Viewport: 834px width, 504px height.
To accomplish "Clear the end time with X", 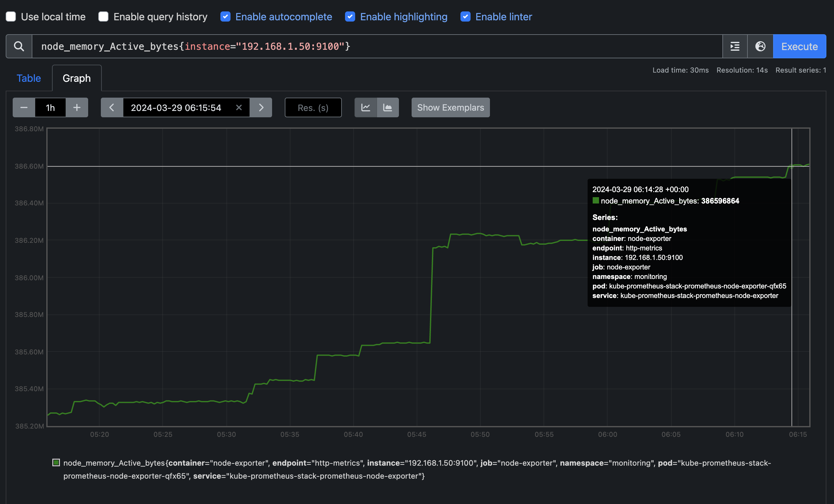I will 238,107.
